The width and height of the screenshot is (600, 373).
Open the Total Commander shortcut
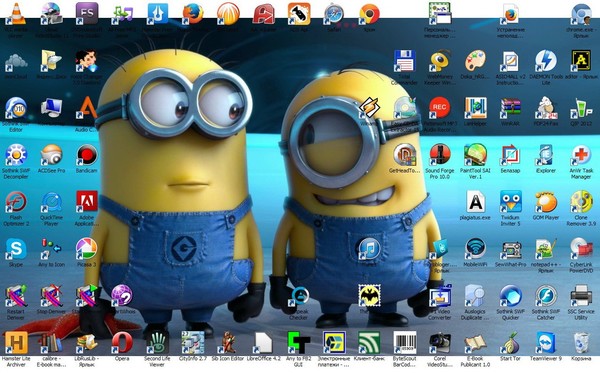404,61
